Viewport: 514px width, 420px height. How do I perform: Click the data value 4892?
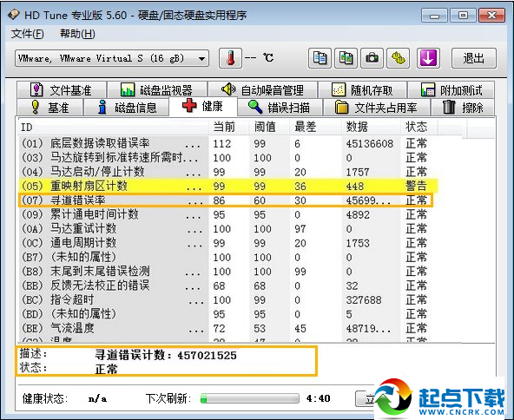358,214
